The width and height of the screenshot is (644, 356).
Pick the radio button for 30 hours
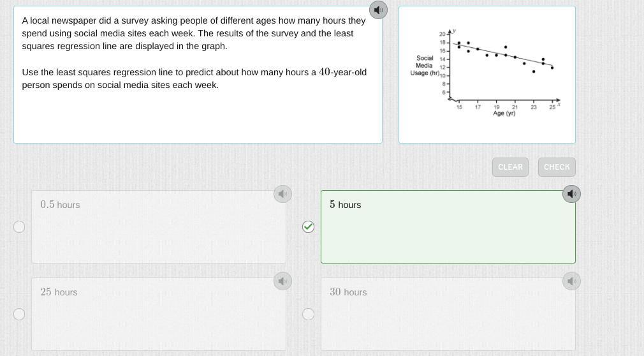(308, 314)
